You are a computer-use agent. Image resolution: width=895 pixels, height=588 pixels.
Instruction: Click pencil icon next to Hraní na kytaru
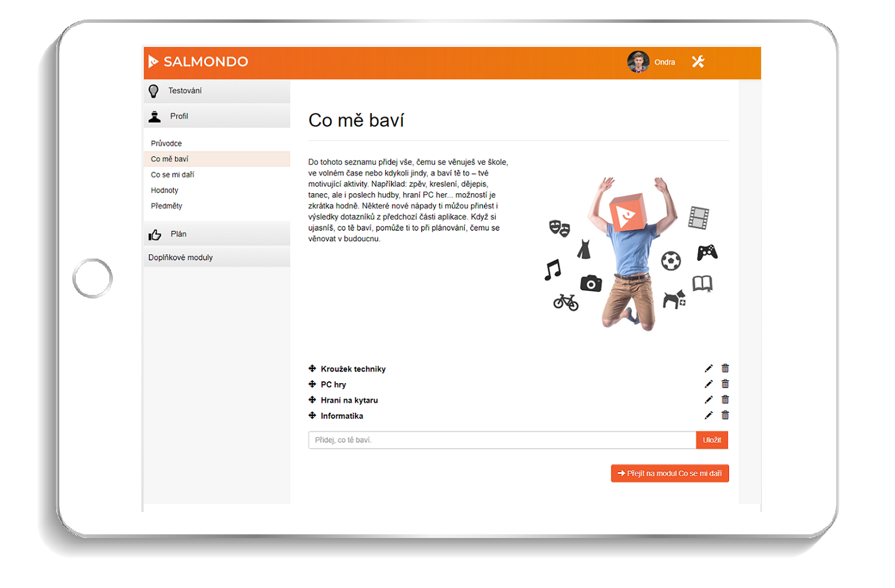[x=709, y=400]
